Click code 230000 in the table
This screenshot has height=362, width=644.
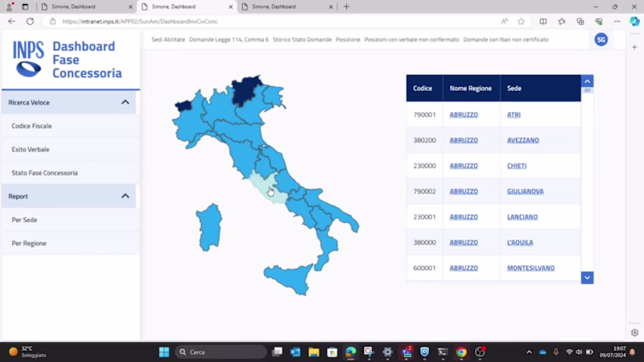click(x=424, y=166)
